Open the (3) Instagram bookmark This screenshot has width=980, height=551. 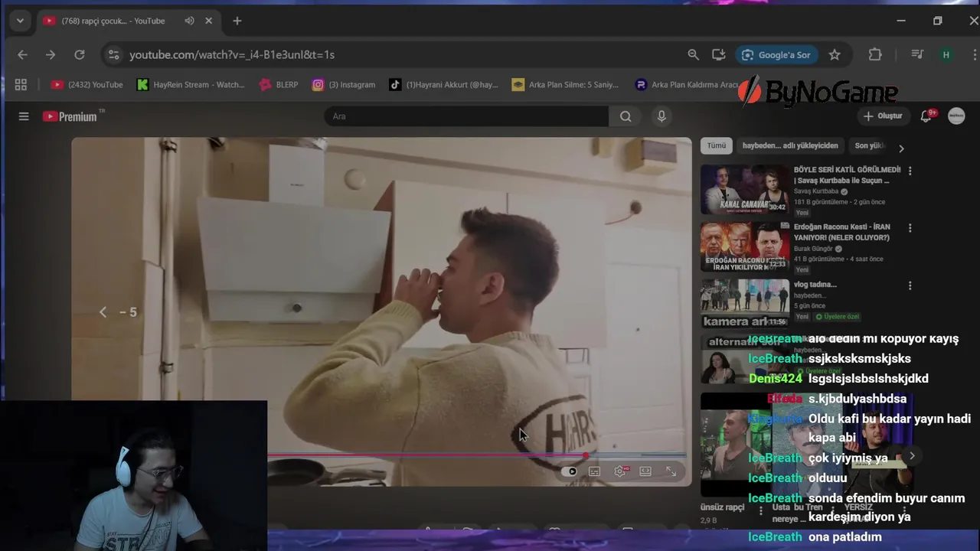point(344,84)
